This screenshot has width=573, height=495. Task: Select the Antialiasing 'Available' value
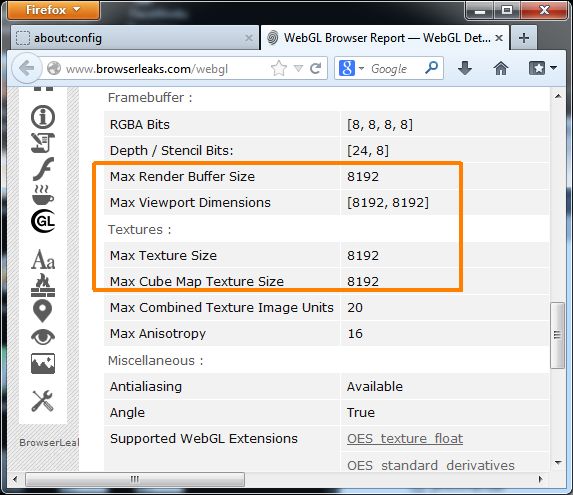pos(375,386)
